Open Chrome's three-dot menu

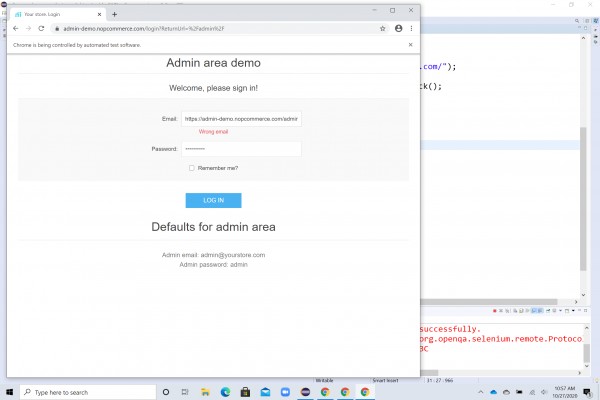click(411, 28)
